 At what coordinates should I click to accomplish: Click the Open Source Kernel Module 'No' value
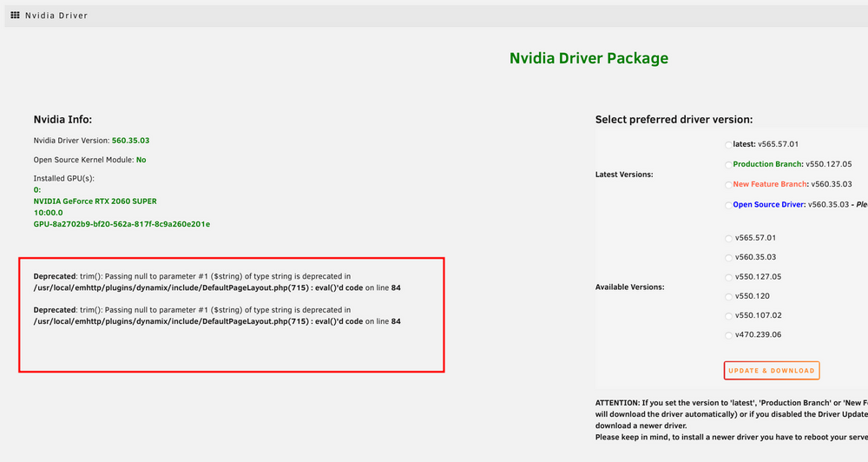[141, 160]
